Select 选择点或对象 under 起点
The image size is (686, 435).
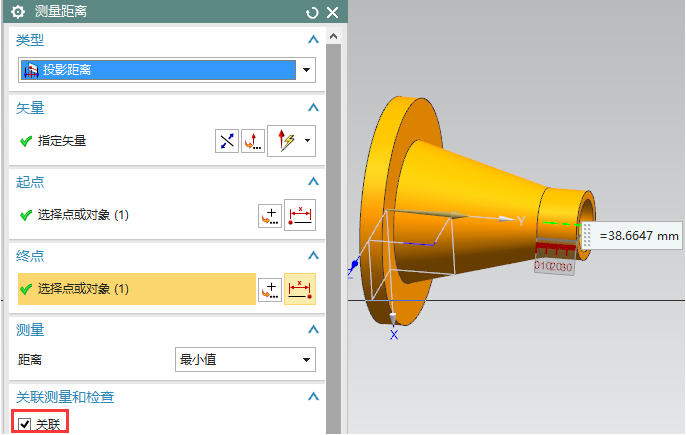tap(83, 215)
